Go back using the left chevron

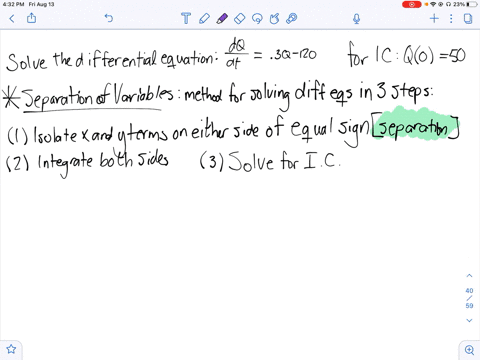[12, 18]
